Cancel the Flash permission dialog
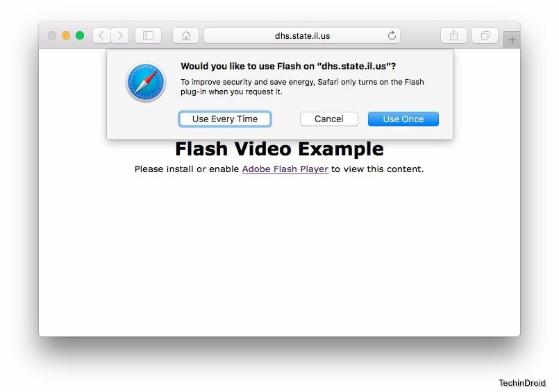The height and width of the screenshot is (392, 559). point(328,119)
